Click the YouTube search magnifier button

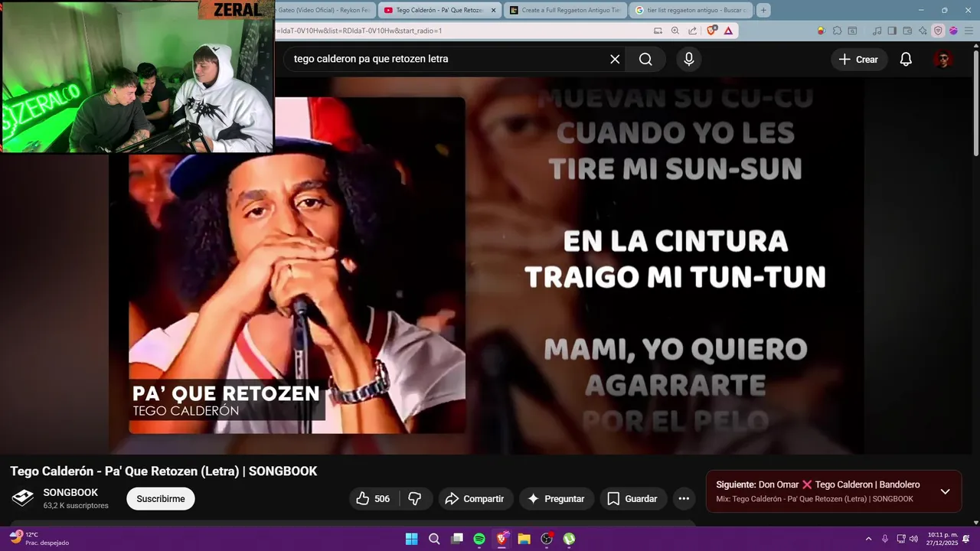pos(645,59)
